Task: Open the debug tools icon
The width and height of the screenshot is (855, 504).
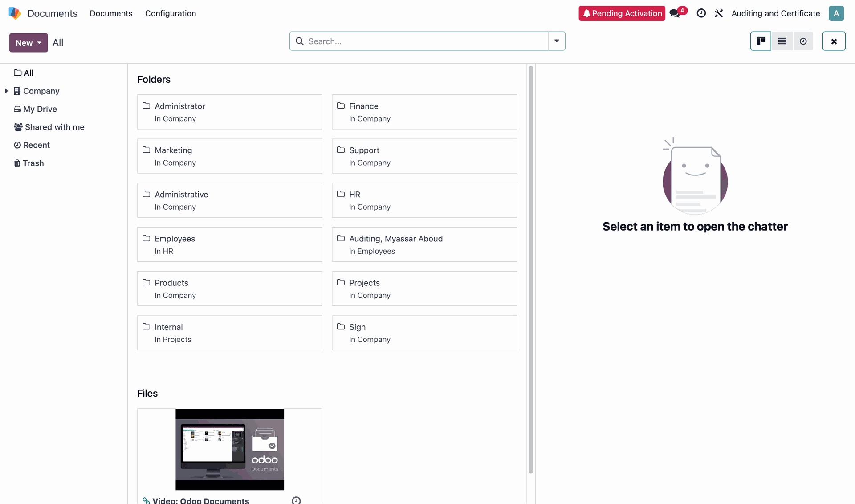Action: pyautogui.click(x=719, y=13)
